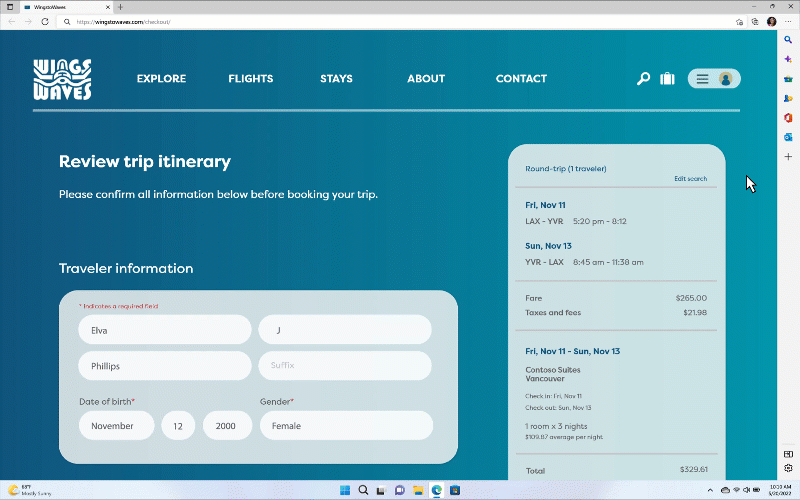Click the Contact navigation link

521,79
